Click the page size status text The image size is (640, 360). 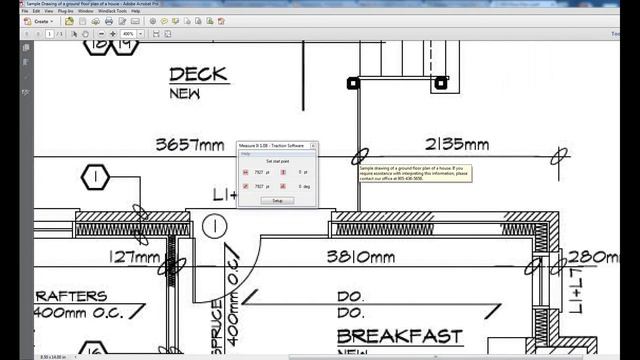coord(53,357)
